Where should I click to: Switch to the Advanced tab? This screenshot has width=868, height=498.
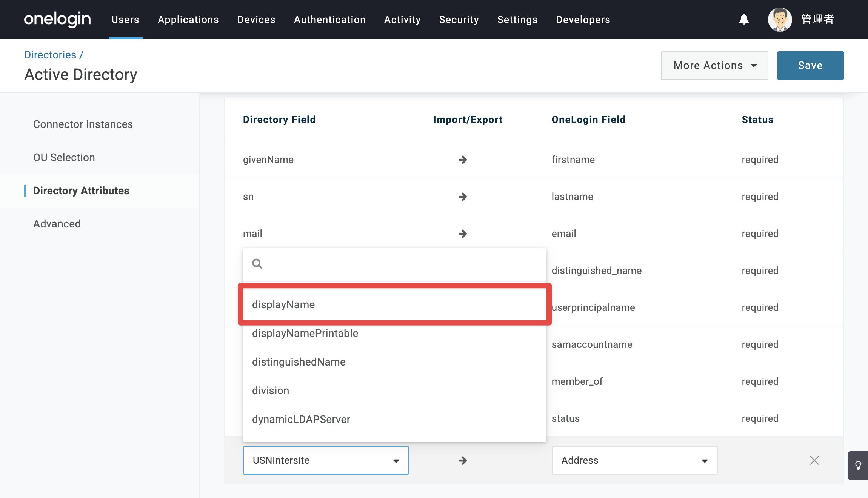[x=57, y=224]
